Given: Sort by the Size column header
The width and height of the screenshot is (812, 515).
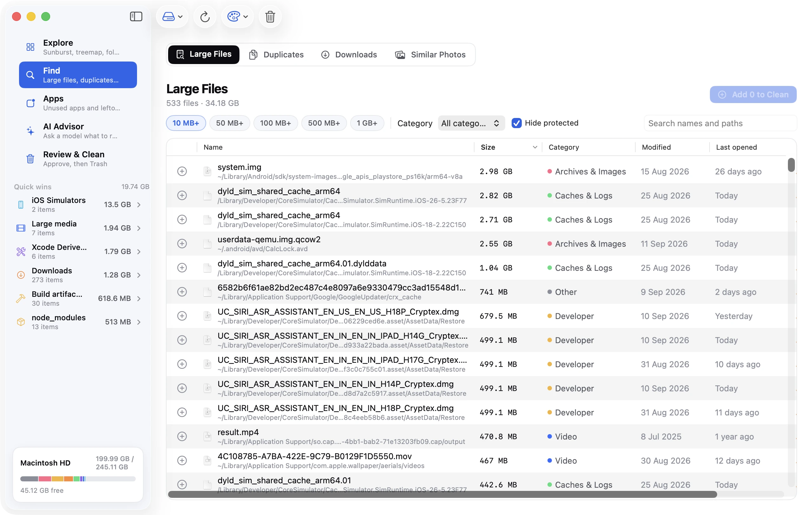Looking at the screenshot, I should [508, 147].
